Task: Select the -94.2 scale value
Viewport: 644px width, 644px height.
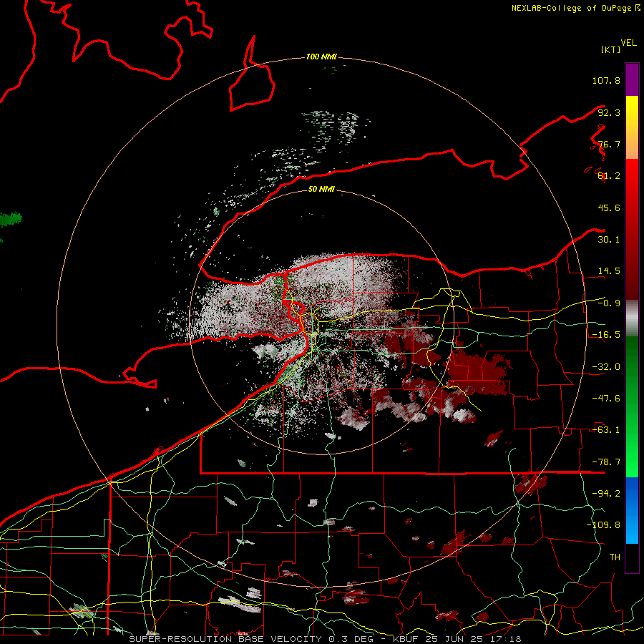Action: [606, 494]
